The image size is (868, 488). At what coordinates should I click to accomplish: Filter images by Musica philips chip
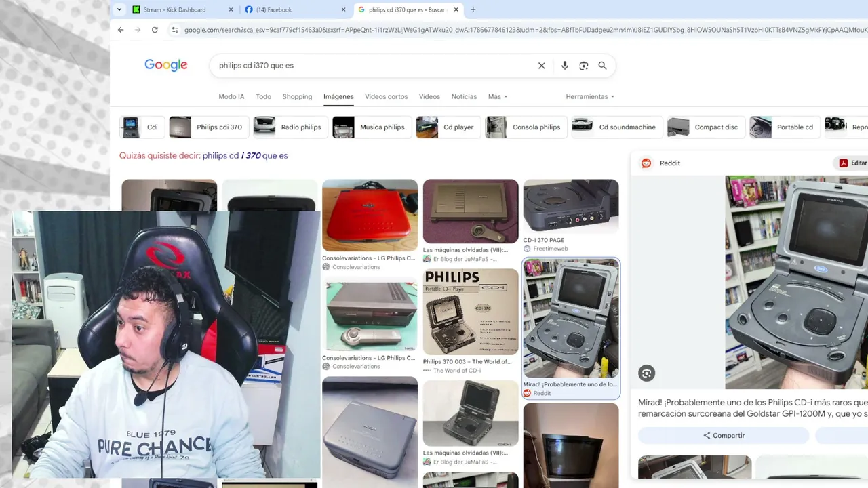[x=372, y=127]
